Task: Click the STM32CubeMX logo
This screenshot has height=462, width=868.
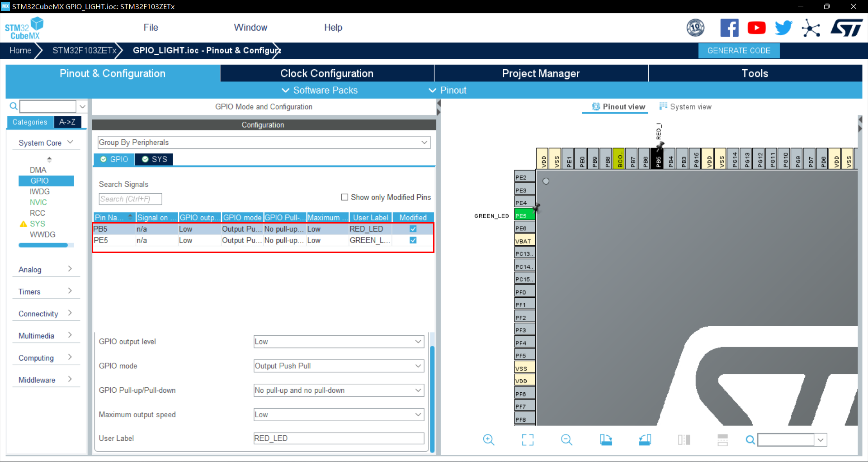Action: tap(24, 29)
